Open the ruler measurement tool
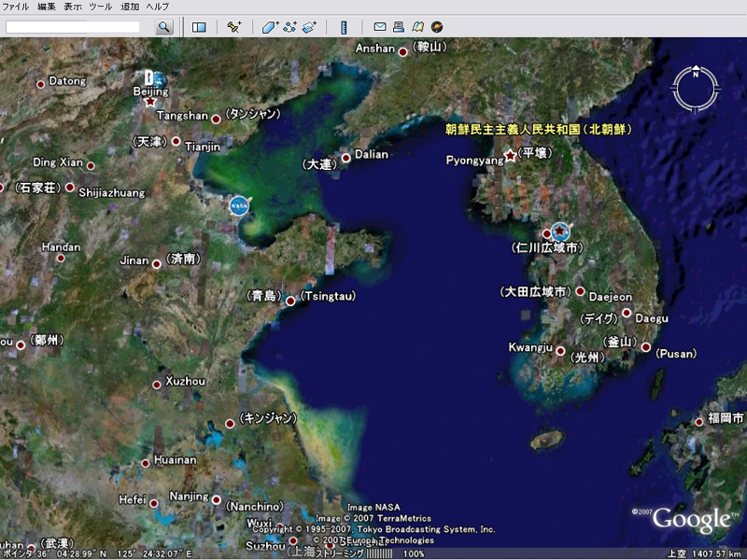 tap(344, 27)
